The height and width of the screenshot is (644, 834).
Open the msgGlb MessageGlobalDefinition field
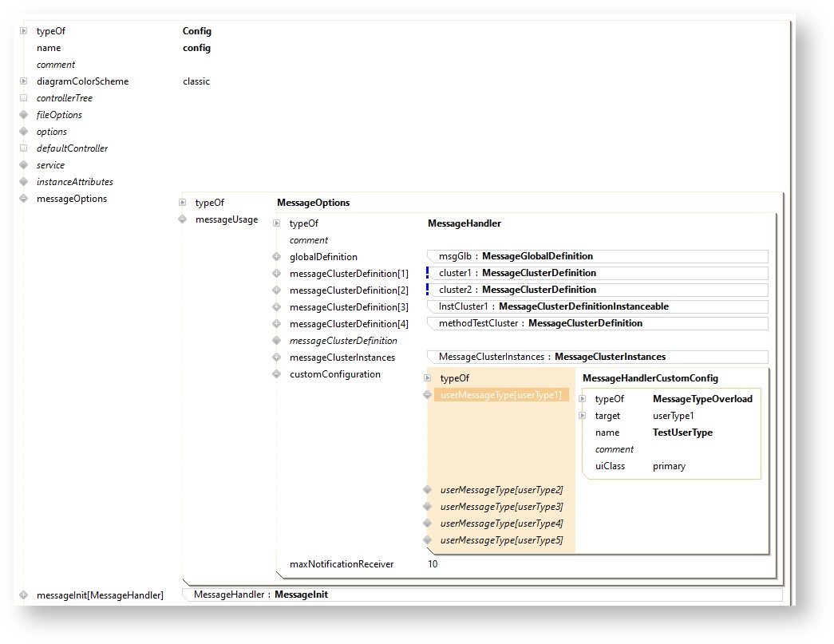[x=597, y=256]
